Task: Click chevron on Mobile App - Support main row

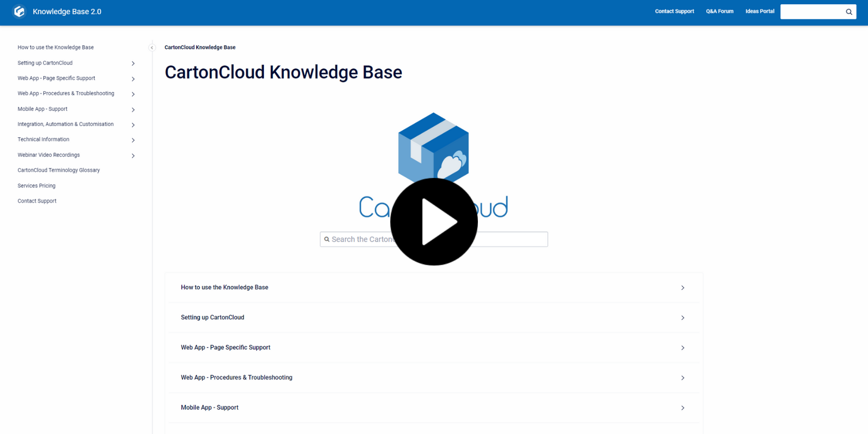Action: [683, 408]
